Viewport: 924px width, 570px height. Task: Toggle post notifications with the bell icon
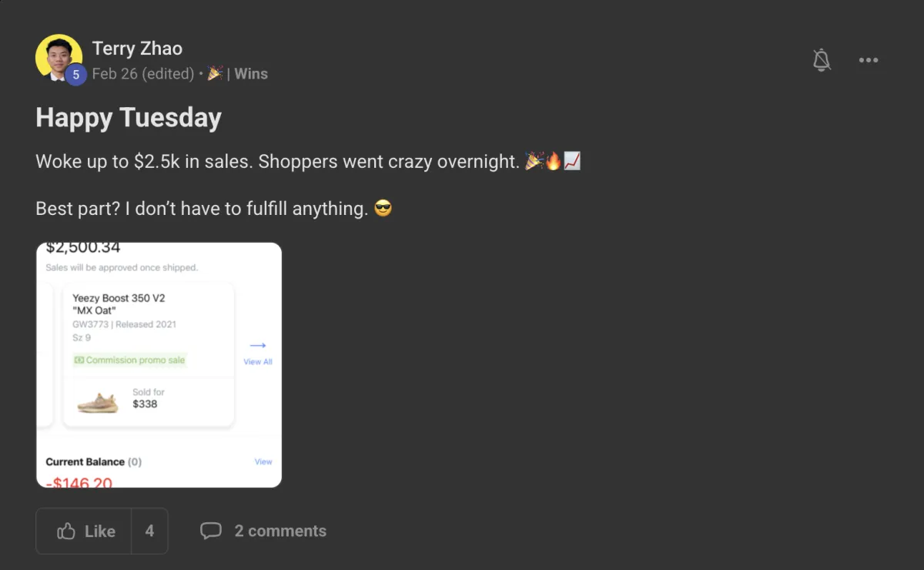[x=822, y=60]
